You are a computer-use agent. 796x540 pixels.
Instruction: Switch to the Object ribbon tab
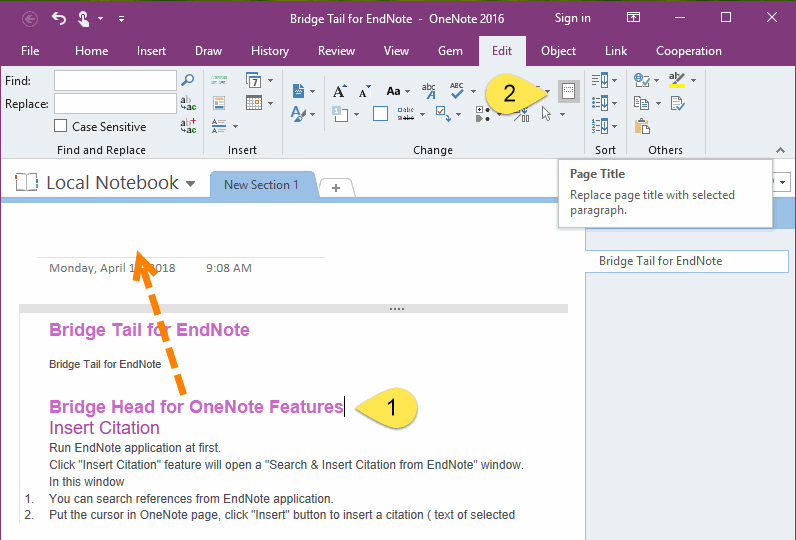coord(558,51)
